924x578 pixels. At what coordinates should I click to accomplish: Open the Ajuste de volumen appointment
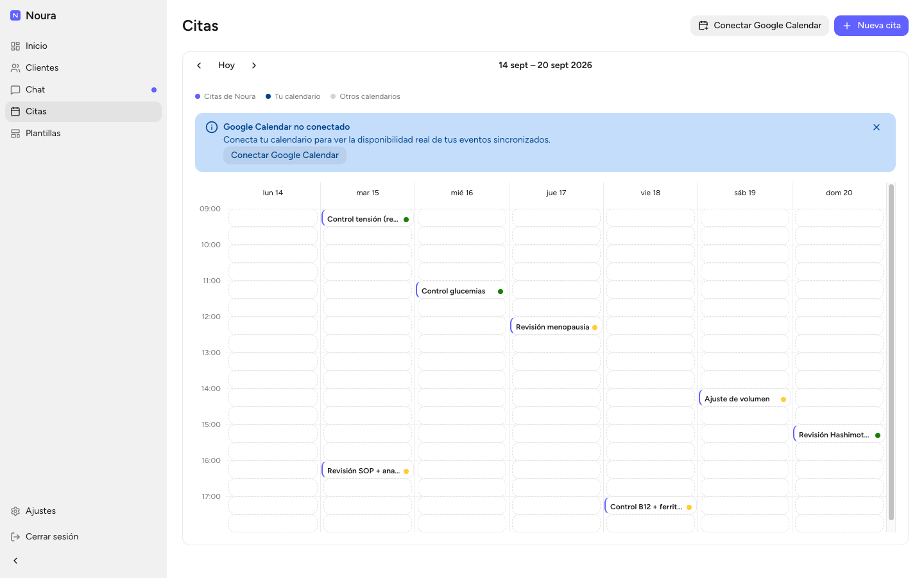click(744, 399)
